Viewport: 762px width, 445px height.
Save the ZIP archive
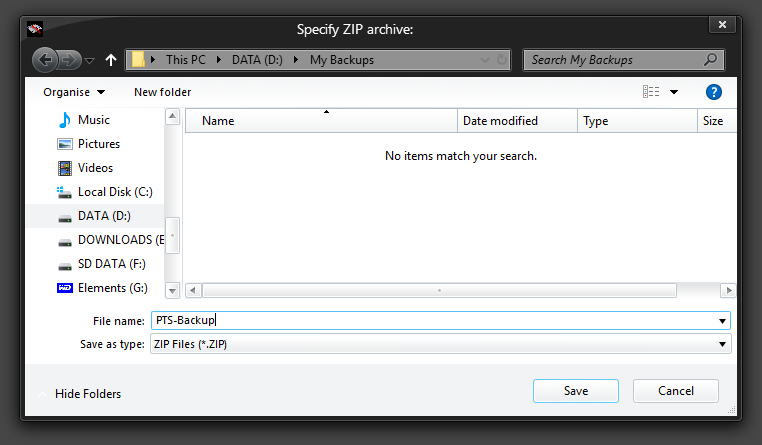pyautogui.click(x=576, y=391)
